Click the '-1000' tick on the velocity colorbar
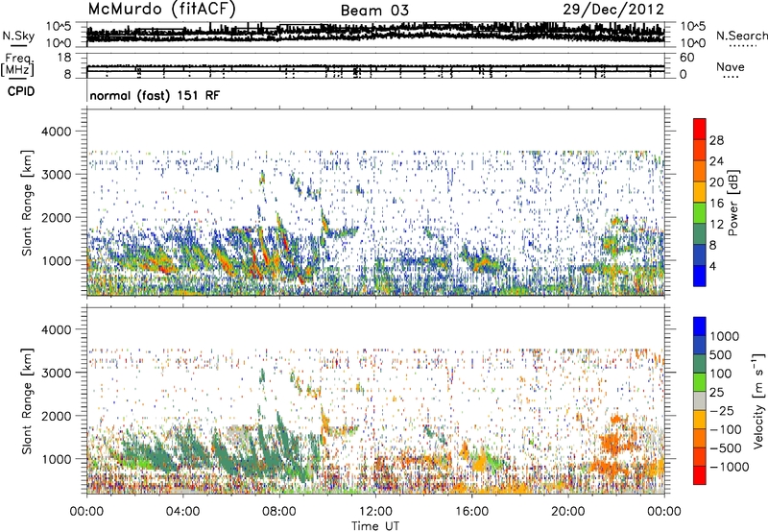The image size is (768, 532). point(730,467)
